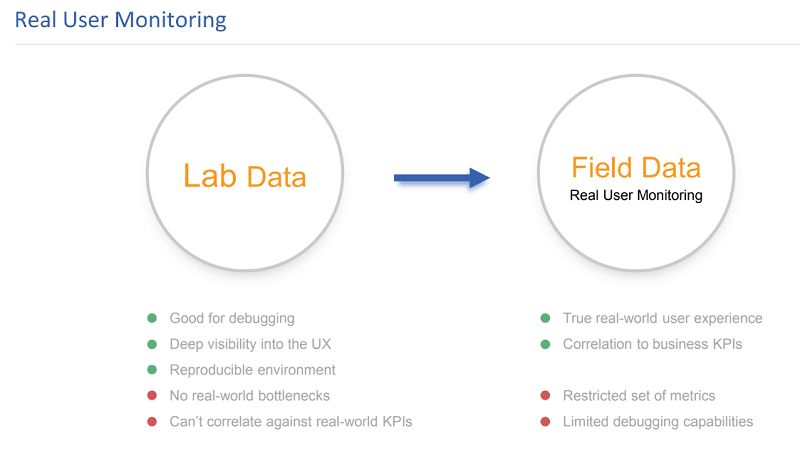Click the Lab Data circle heading
This screenshot has height=453, width=800.
tap(245, 177)
